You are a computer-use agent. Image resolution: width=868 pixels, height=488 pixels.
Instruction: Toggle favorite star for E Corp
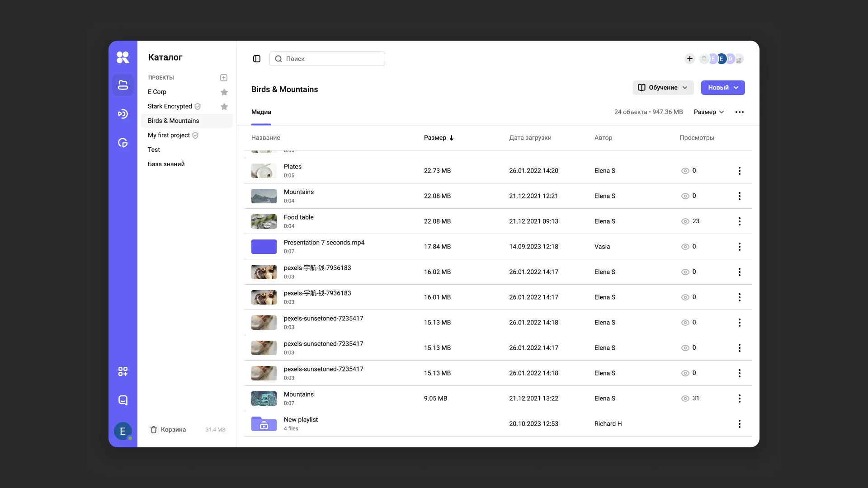click(224, 92)
